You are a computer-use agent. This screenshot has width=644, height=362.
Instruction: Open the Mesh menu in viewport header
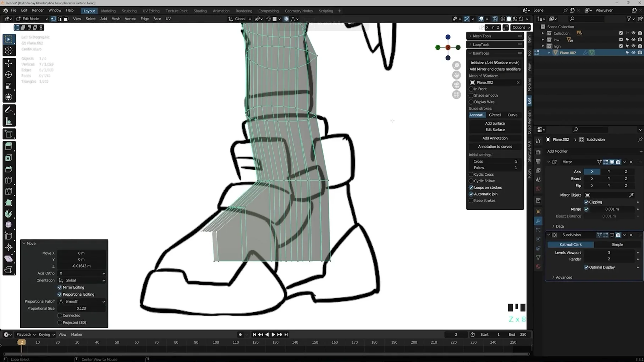tap(116, 19)
